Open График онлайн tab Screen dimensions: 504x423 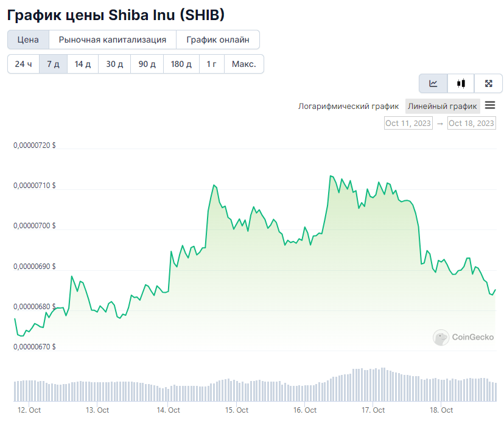[218, 40]
